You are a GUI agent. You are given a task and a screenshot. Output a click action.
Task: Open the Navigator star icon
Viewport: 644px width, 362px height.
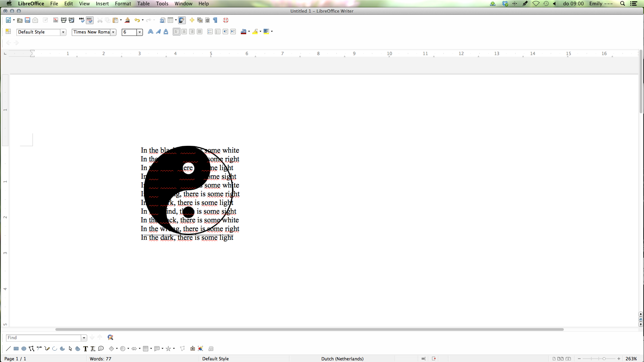click(192, 20)
